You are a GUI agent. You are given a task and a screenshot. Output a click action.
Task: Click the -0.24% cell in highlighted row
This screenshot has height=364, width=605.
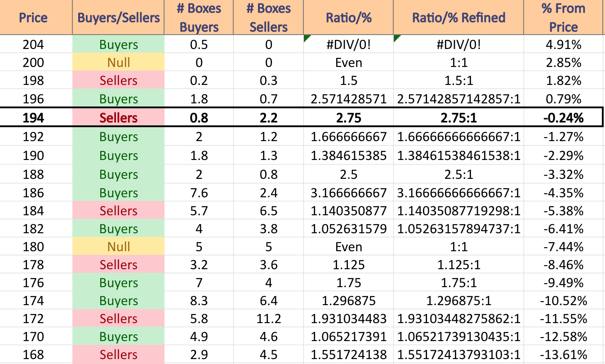[x=564, y=118]
